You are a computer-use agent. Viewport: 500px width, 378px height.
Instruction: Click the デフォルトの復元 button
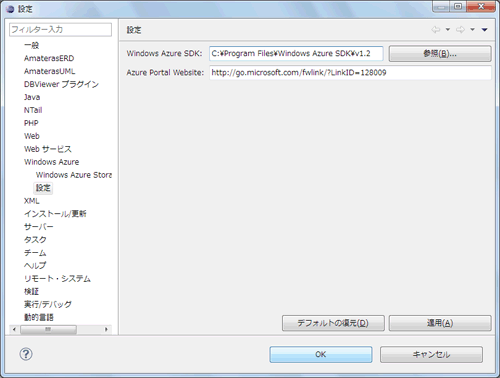click(x=333, y=323)
